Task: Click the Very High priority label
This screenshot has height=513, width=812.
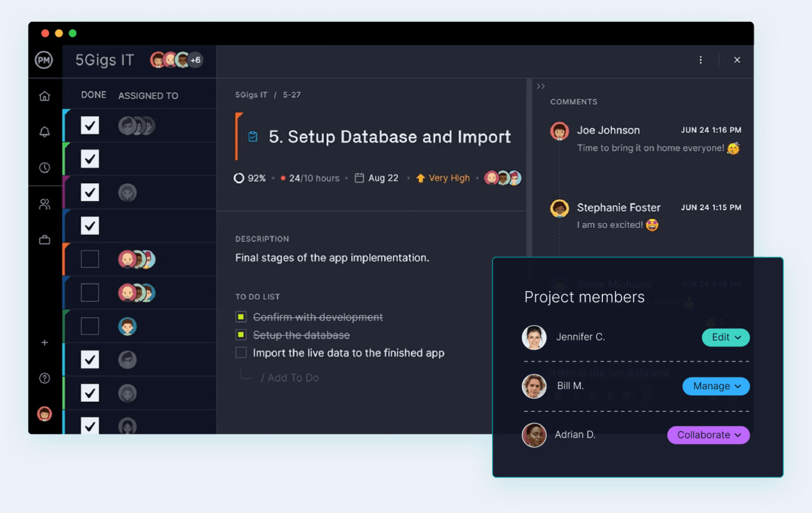Action: (x=449, y=178)
